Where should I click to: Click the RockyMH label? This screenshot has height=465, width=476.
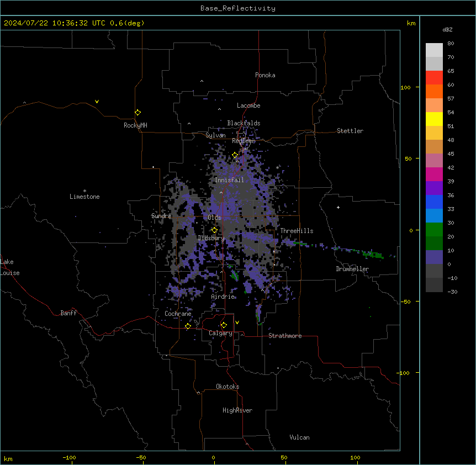point(135,125)
